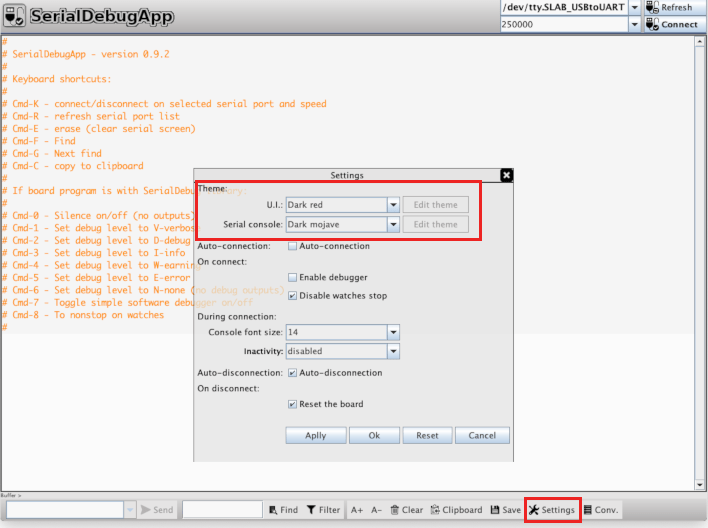Open the Serial console theme dropdown

point(393,225)
